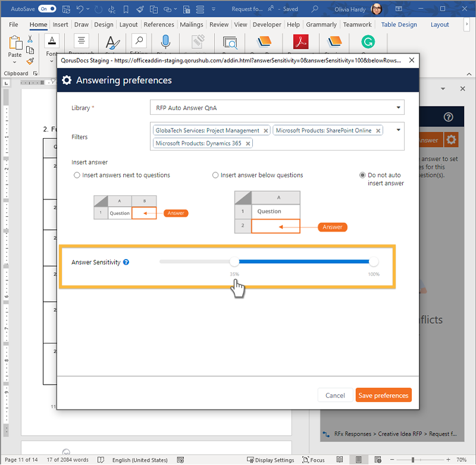Switch to Read Mode view in status bar

click(x=339, y=460)
